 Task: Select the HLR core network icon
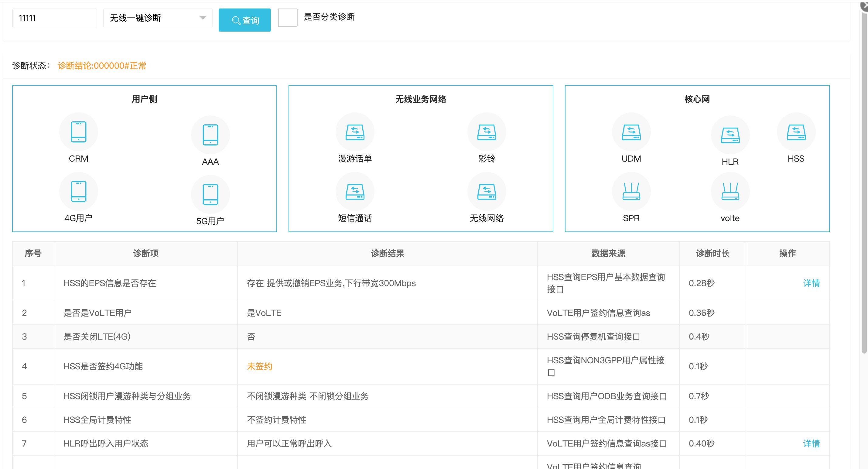[x=730, y=135]
